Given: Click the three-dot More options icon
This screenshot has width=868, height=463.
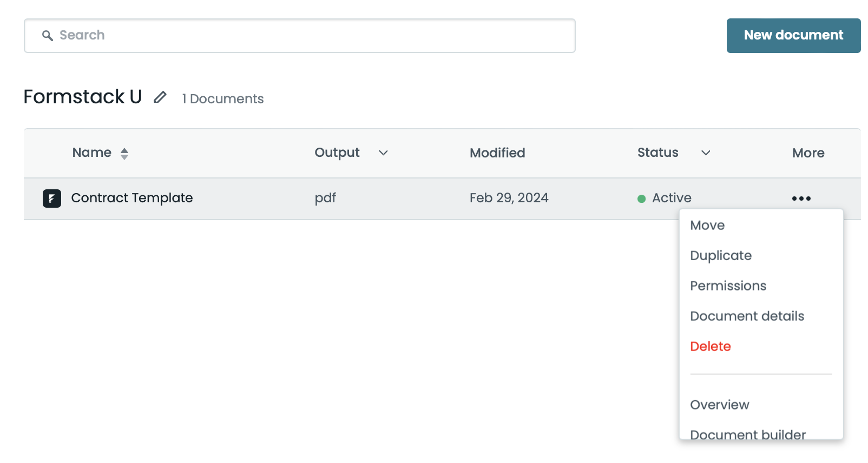Looking at the screenshot, I should pyautogui.click(x=801, y=199).
